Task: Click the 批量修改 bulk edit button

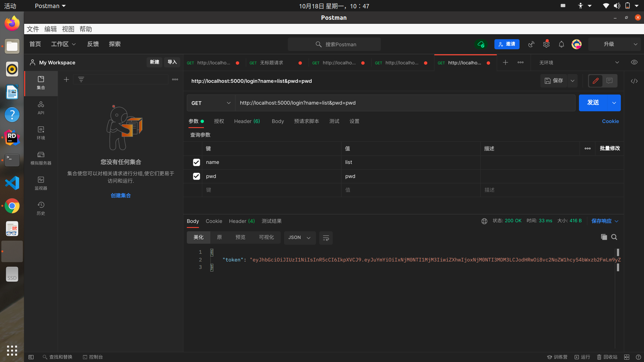Action: [610, 148]
